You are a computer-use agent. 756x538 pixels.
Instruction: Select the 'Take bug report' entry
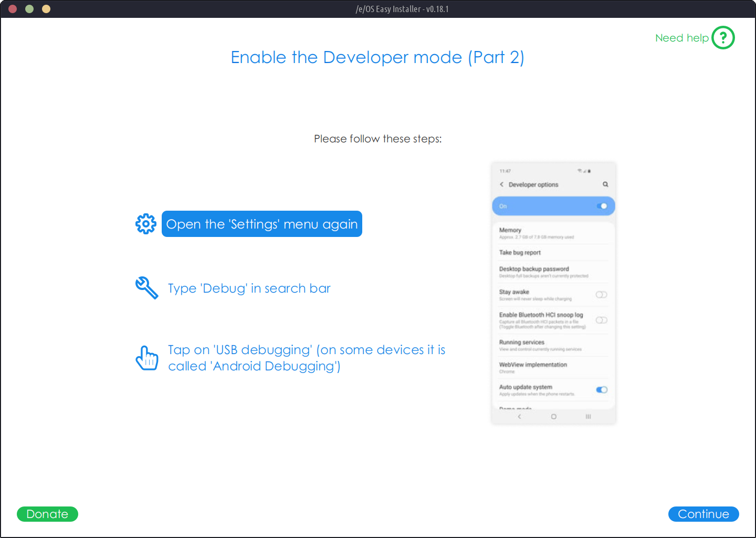pos(520,253)
